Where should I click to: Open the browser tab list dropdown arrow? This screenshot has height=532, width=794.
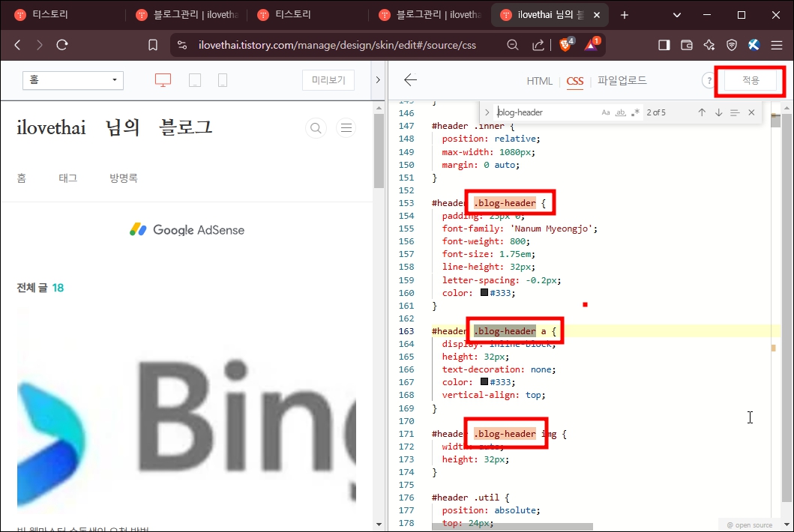coord(677,14)
